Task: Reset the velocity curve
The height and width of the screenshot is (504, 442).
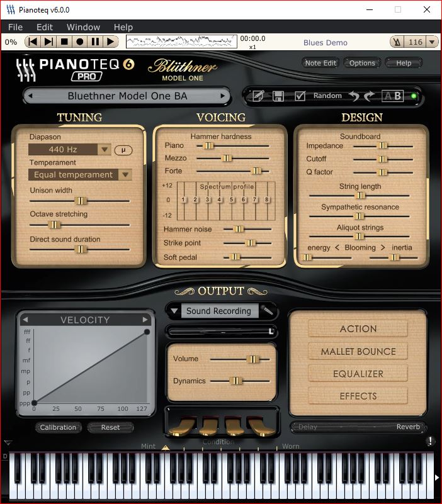Action: (x=110, y=427)
